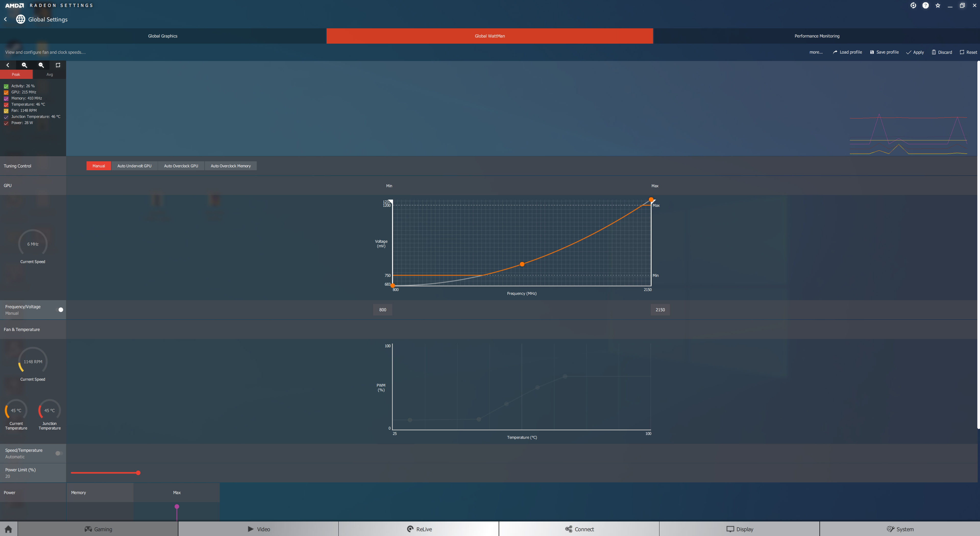Uncheck the Activity graph checkbox
The image size is (980, 536).
(x=6, y=86)
